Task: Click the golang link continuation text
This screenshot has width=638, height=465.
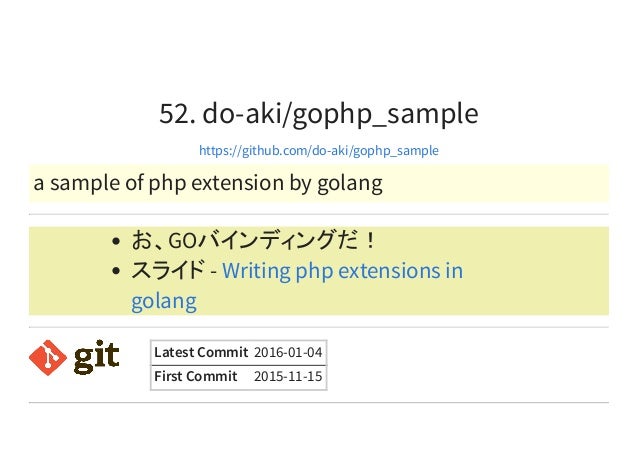Action: coord(164,301)
